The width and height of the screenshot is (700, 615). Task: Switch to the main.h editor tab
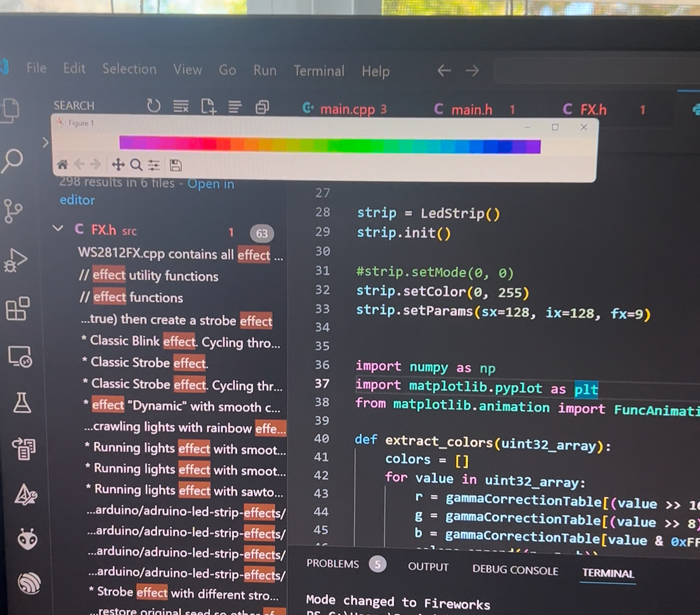(472, 110)
